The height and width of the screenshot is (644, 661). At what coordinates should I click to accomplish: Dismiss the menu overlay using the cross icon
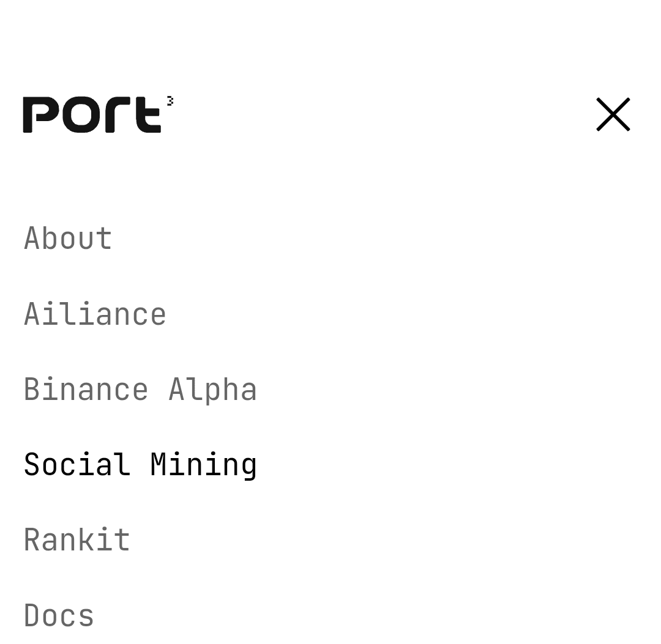613,114
